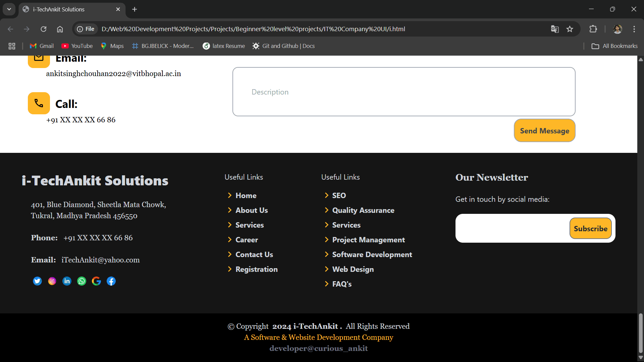
Task: Open the Maps bookmark
Action: pyautogui.click(x=112, y=46)
